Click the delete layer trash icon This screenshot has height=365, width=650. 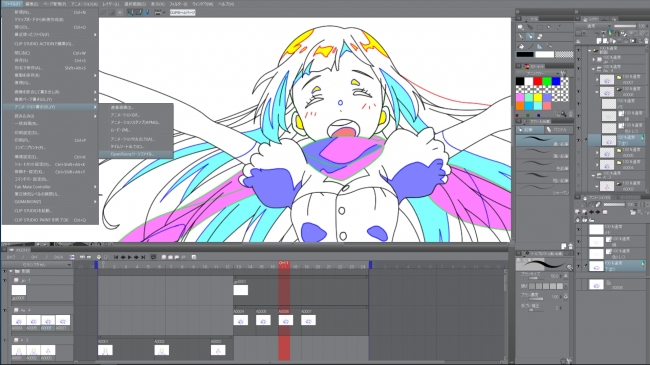pyautogui.click(x=647, y=41)
